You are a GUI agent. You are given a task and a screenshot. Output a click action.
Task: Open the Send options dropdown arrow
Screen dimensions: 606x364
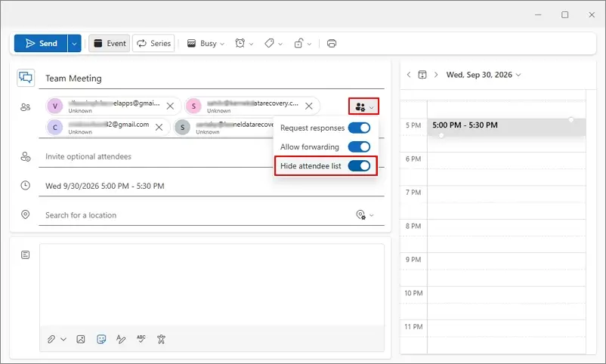coord(74,43)
